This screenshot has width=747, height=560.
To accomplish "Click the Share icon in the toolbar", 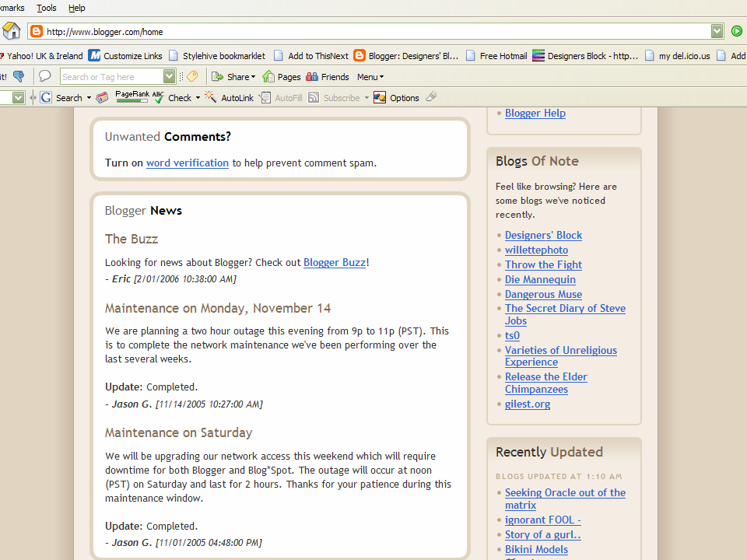I will pyautogui.click(x=217, y=77).
